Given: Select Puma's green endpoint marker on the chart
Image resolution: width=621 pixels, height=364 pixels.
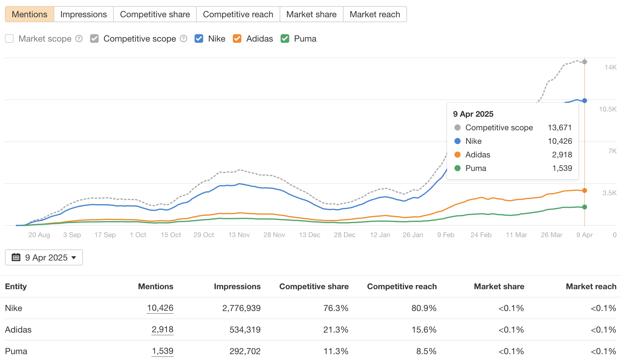Looking at the screenshot, I should tap(585, 207).
